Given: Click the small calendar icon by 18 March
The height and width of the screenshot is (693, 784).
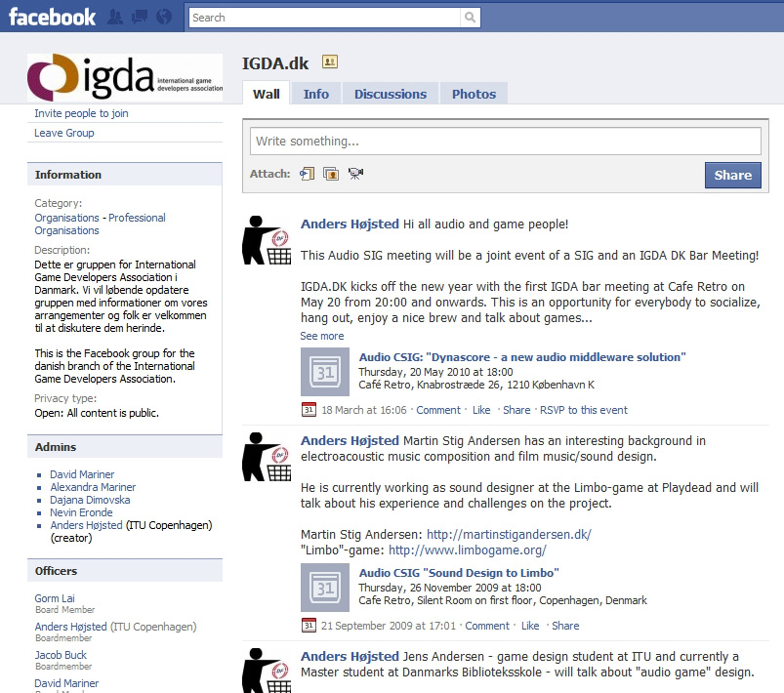Looking at the screenshot, I should 309,410.
